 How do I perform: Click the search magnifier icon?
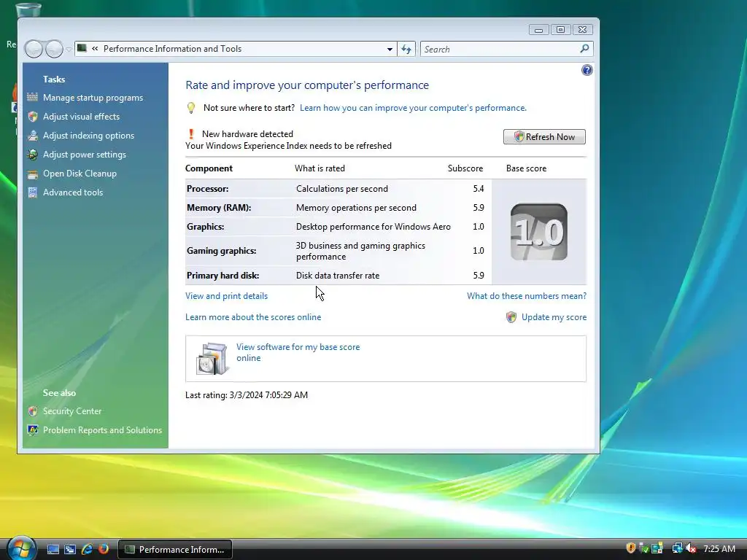click(585, 49)
